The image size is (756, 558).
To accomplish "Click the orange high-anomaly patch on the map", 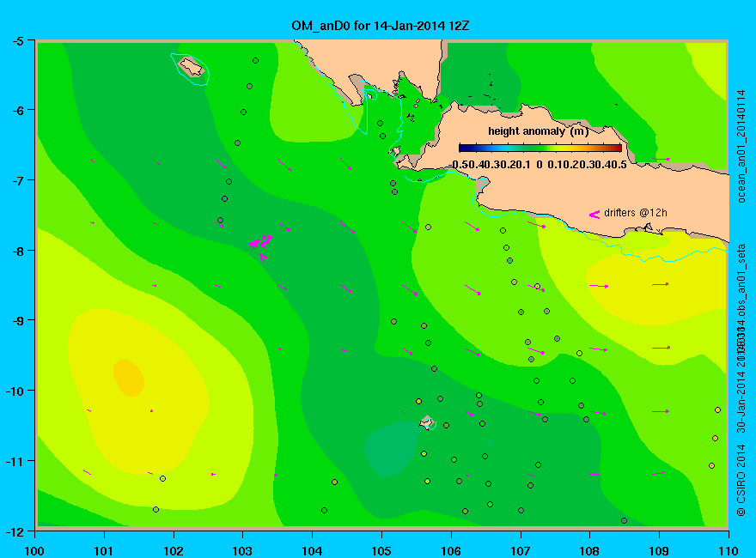I will pos(129,379).
